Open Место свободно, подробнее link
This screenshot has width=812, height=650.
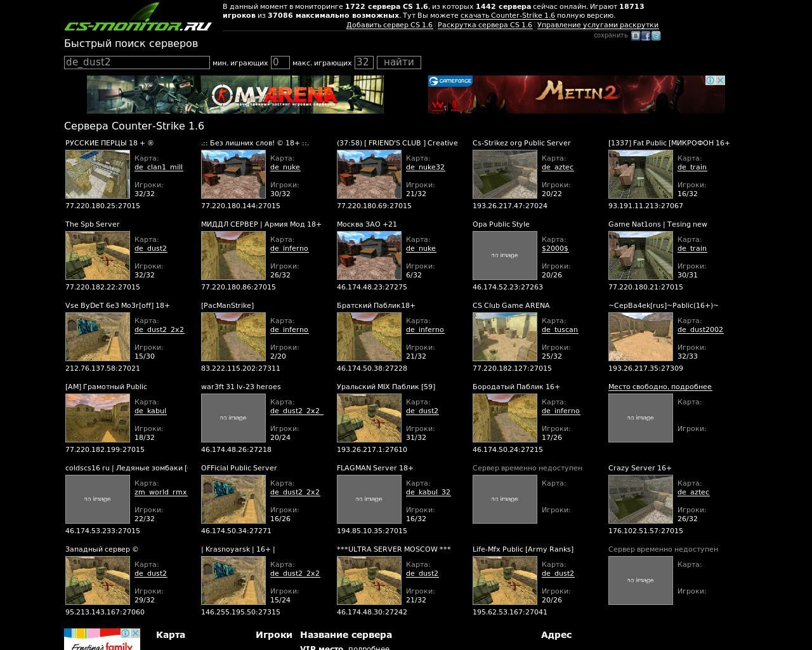pyautogui.click(x=660, y=387)
